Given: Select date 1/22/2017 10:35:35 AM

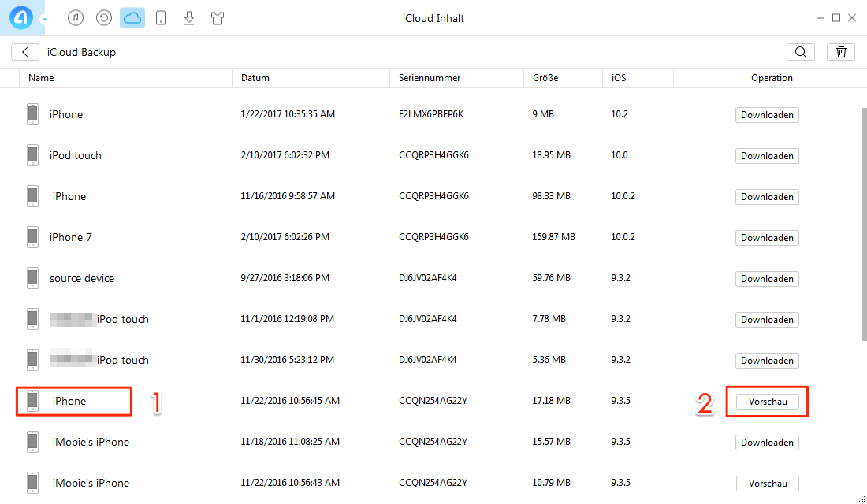Looking at the screenshot, I should click(288, 114).
